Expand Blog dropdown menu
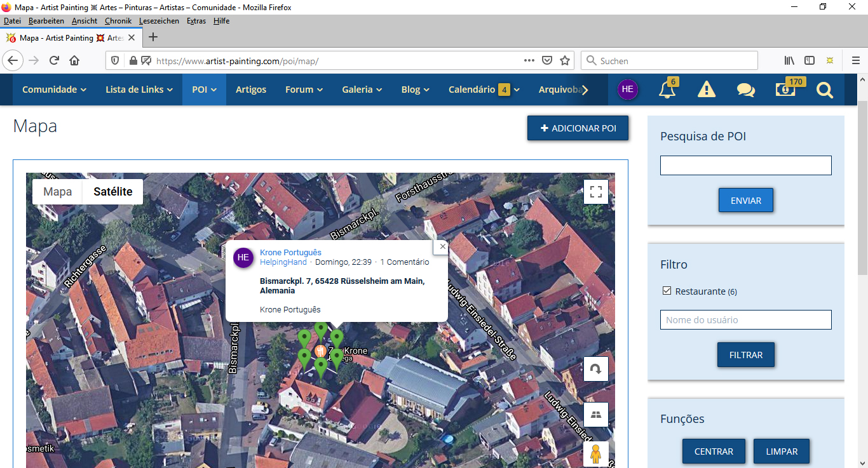This screenshot has height=468, width=868. tap(416, 90)
